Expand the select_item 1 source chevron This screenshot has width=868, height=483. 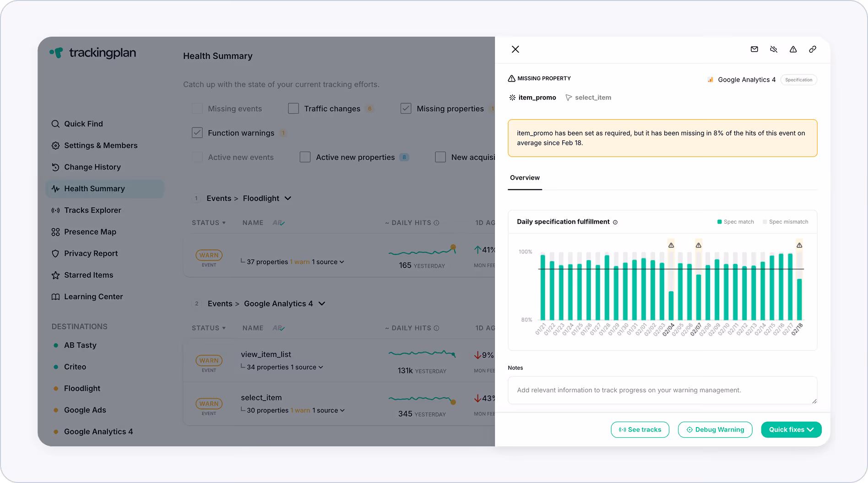coord(342,411)
